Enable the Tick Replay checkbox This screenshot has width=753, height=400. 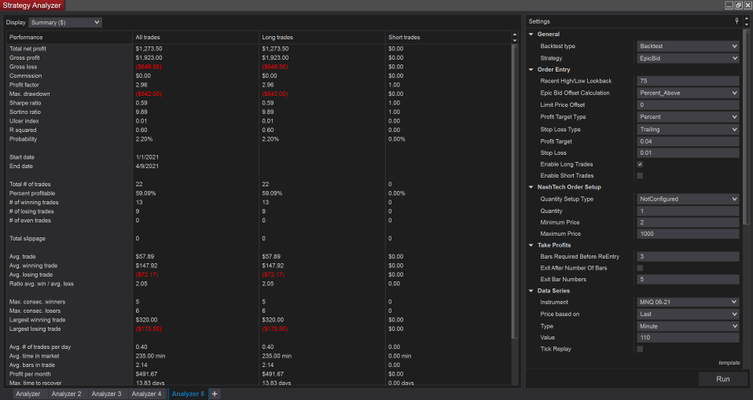tap(640, 349)
